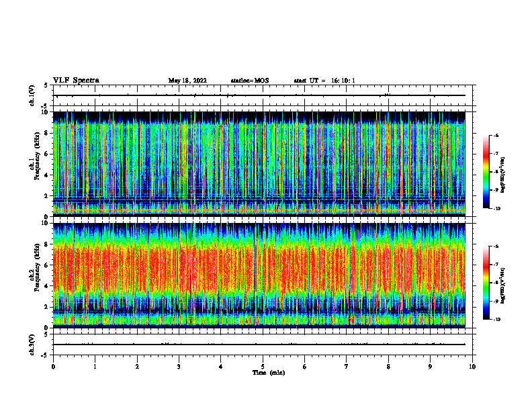Click the "-7" tick on ch.2 colorbar
This screenshot has height=411, width=532.
pyautogui.click(x=496, y=265)
